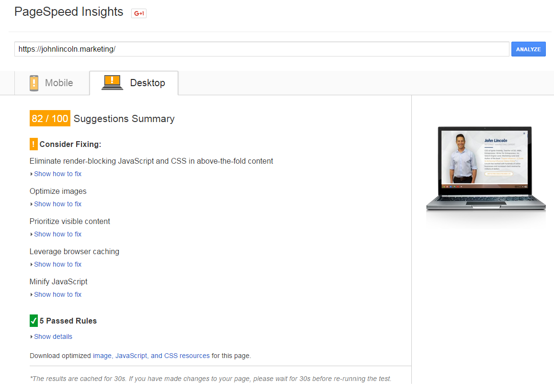Expand Show how to fix under render-blocking JavaScript
Image resolution: width=554 pixels, height=392 pixels.
coord(57,174)
